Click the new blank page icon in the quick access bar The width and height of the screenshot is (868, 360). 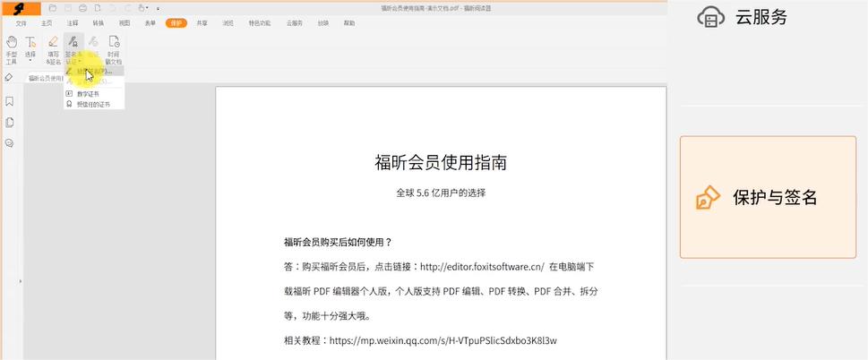point(98,8)
